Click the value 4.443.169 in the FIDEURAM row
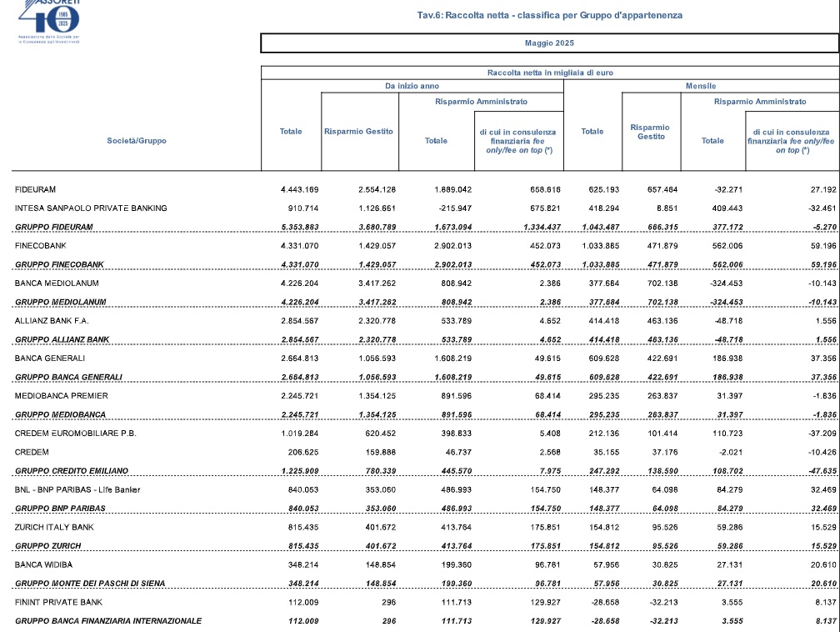Viewport: 840px width, 632px height. pos(299,190)
